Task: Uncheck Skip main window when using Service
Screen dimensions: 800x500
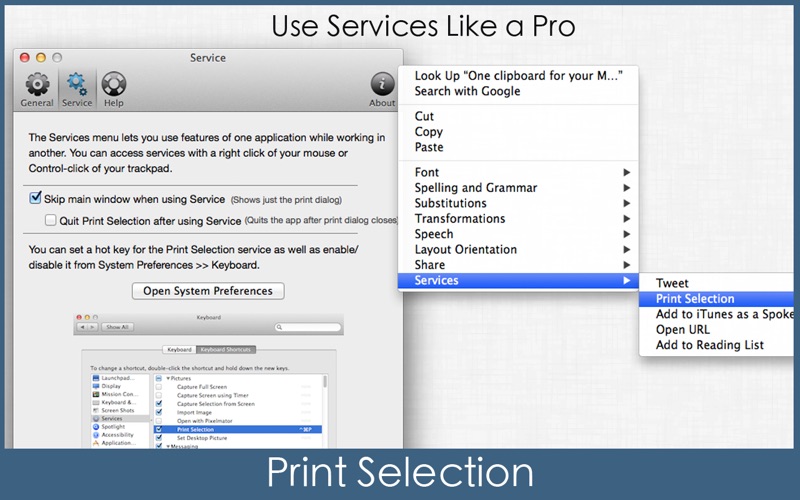Action: (x=36, y=199)
